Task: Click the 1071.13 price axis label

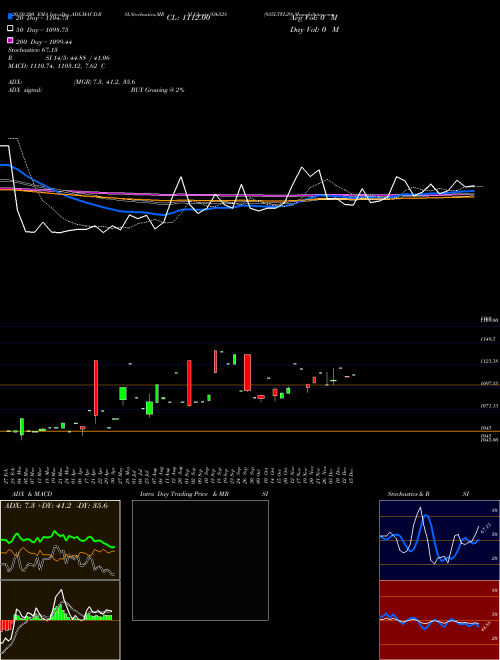Action: tap(490, 406)
